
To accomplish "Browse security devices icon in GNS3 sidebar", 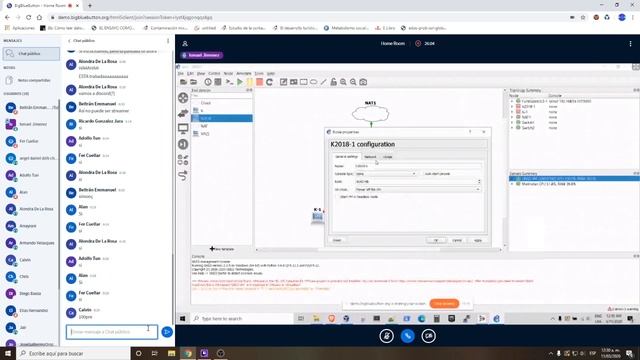I will click(183, 144).
